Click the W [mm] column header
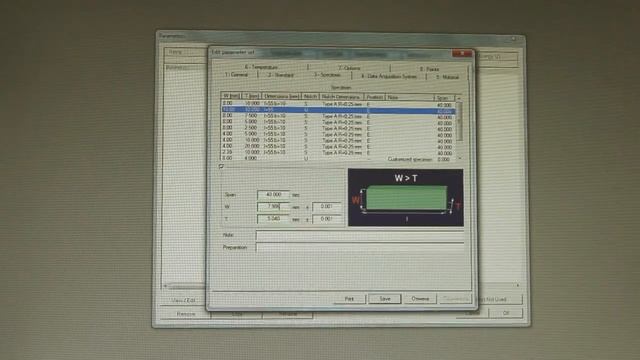The width and height of the screenshot is (640, 360). coord(231,96)
